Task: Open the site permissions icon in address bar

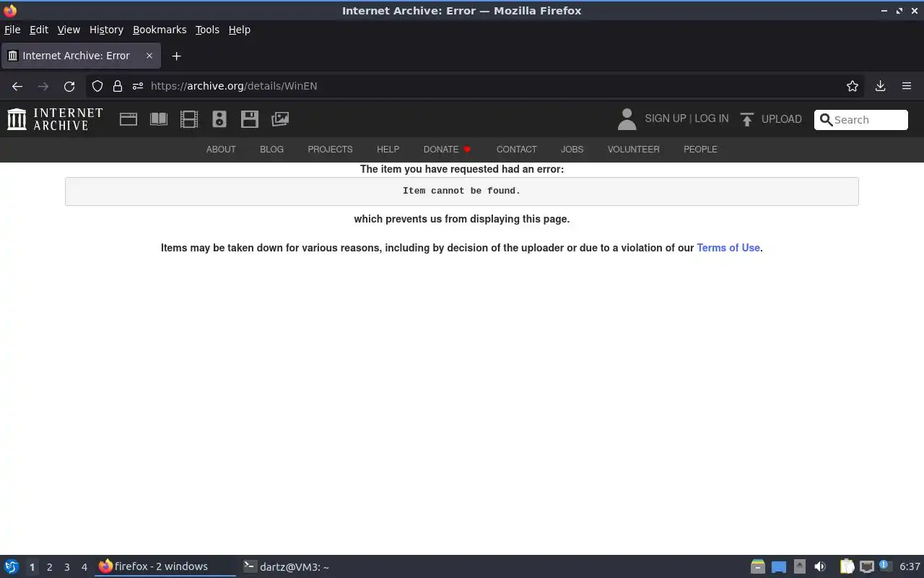Action: (138, 86)
